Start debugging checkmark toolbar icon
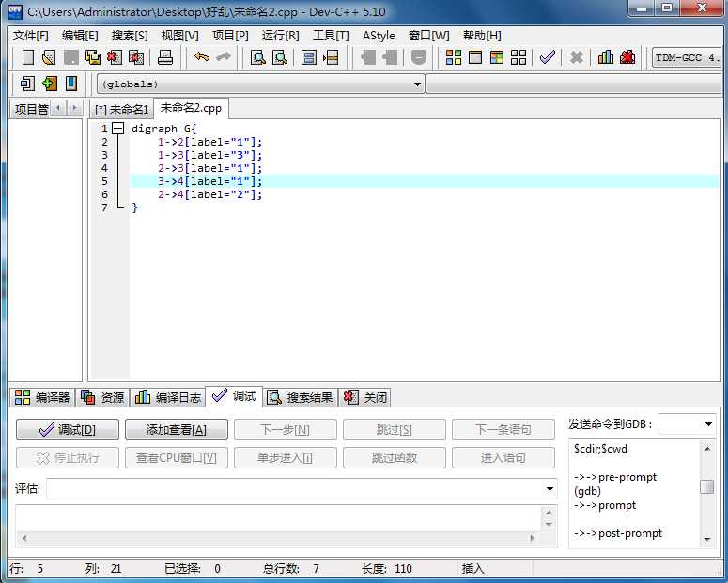 pyautogui.click(x=548, y=57)
